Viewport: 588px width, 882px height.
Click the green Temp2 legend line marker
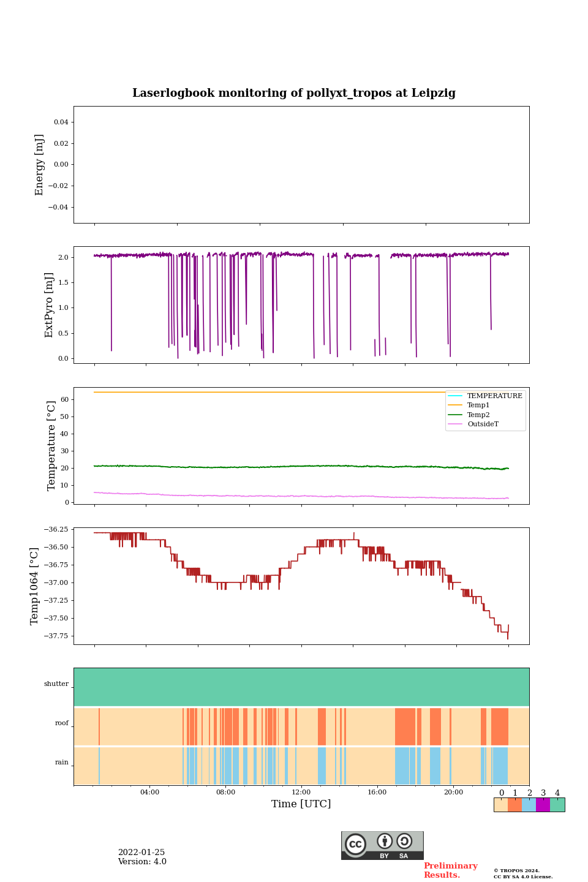[x=455, y=415]
